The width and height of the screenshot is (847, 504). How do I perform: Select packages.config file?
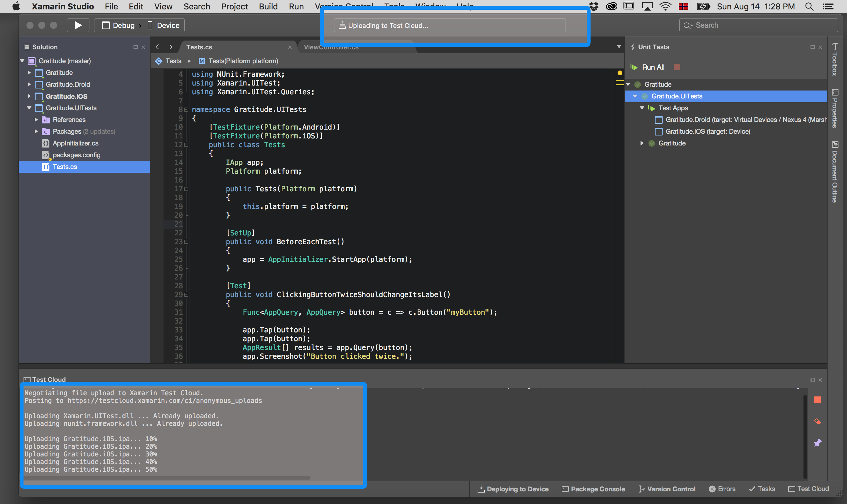(76, 155)
